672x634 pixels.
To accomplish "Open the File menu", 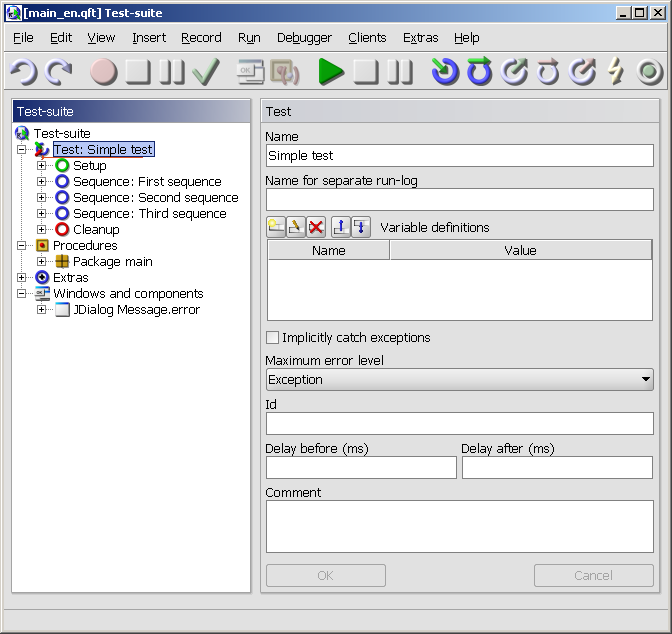I will [x=23, y=38].
